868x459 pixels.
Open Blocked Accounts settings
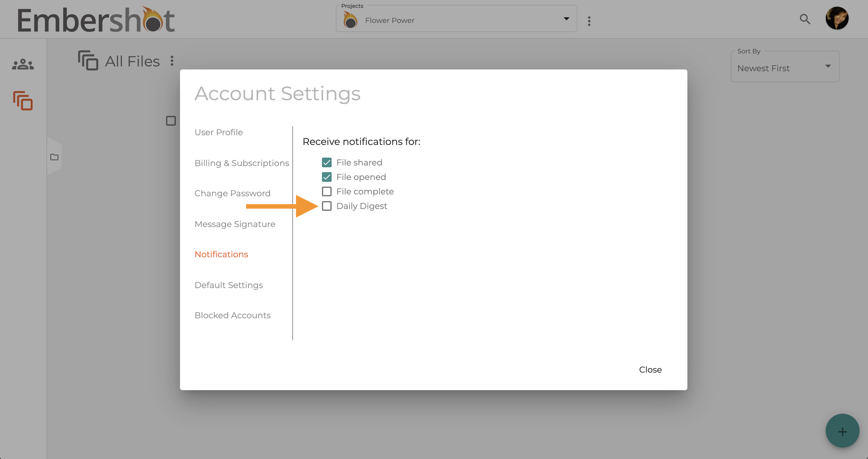coord(232,315)
